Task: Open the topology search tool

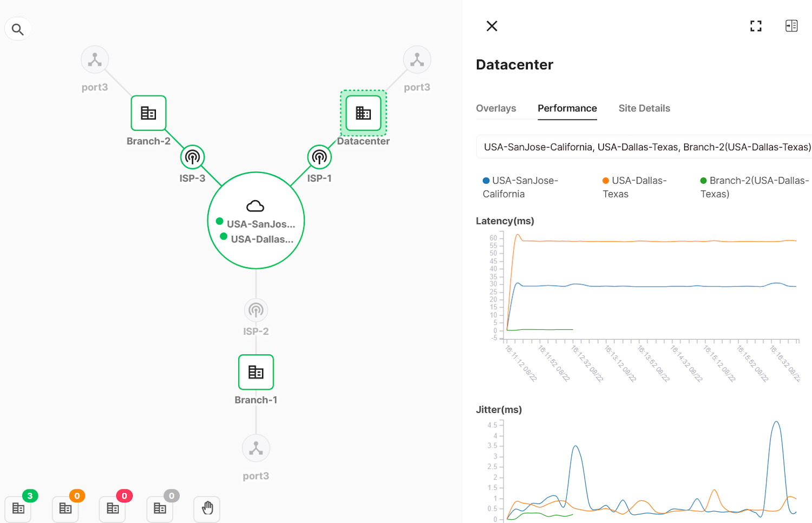Action: click(x=17, y=29)
